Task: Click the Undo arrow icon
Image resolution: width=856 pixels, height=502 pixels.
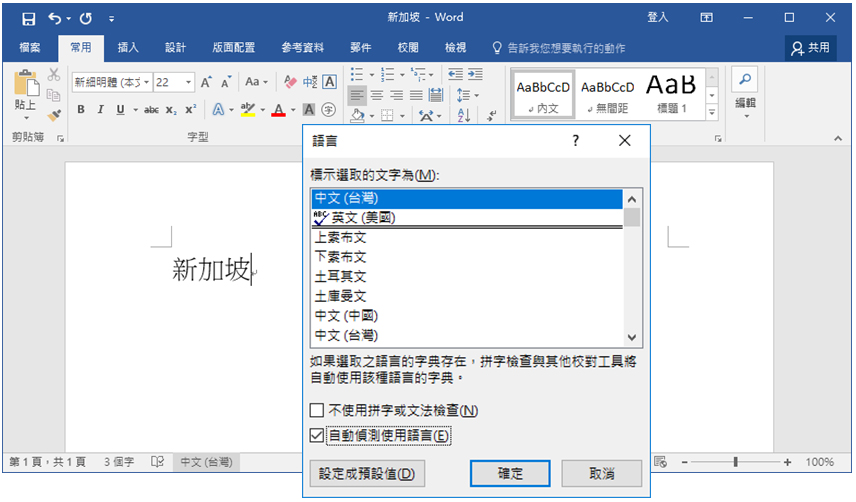Action: point(55,19)
